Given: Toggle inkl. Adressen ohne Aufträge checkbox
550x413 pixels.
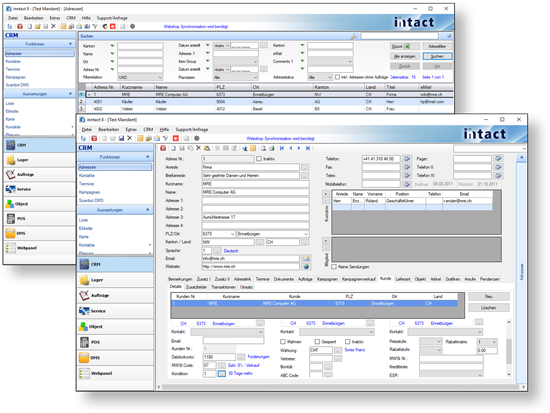Looking at the screenshot, I should click(337, 77).
